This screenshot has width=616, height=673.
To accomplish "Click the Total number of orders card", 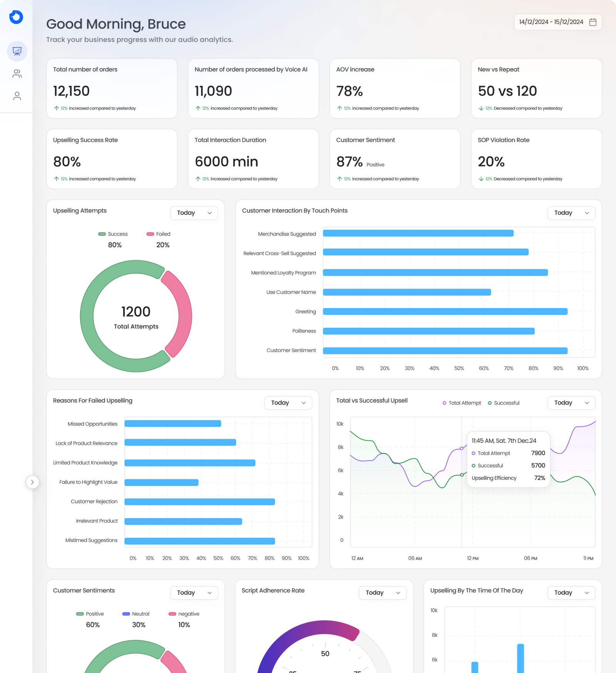I will 112,89.
